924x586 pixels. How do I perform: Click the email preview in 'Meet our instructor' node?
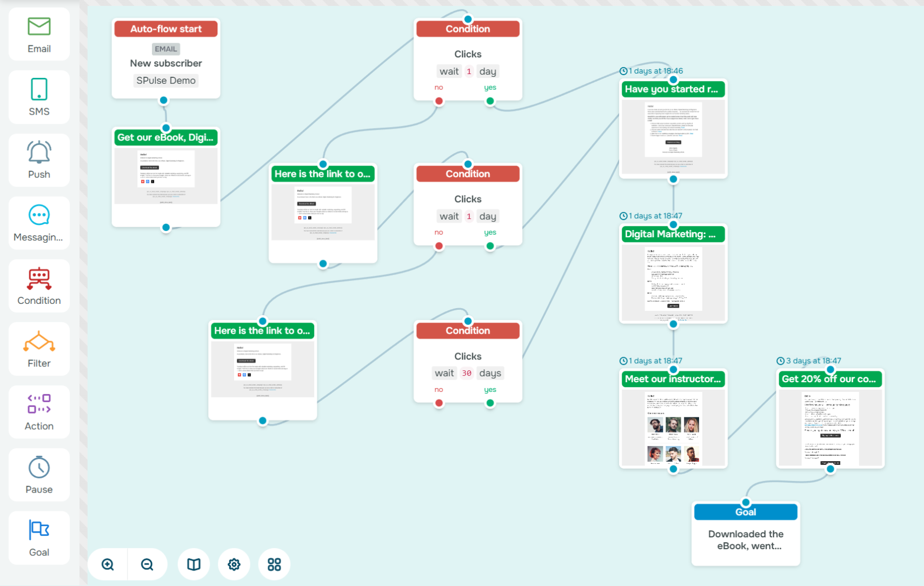pyautogui.click(x=673, y=427)
